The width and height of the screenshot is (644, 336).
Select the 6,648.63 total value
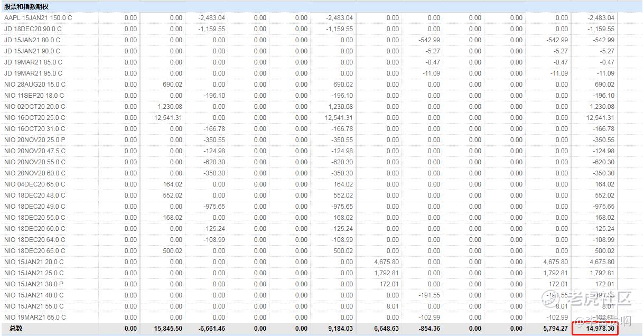coord(386,329)
